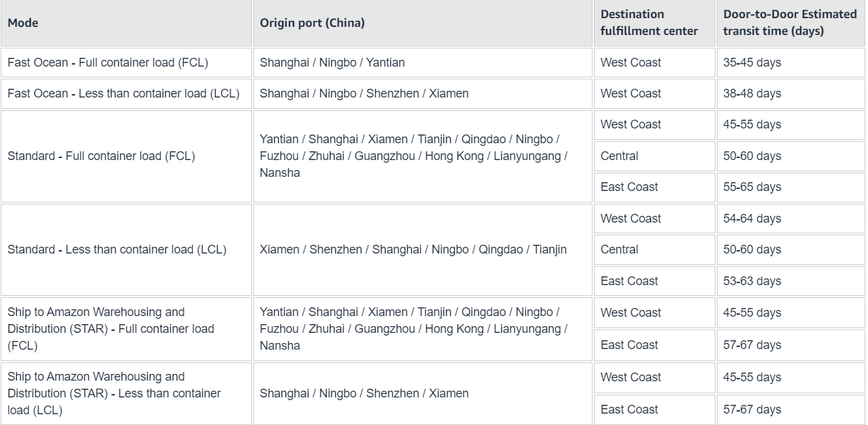Select the Central destination in Standard FCL row
This screenshot has width=868, height=425.
tap(619, 156)
